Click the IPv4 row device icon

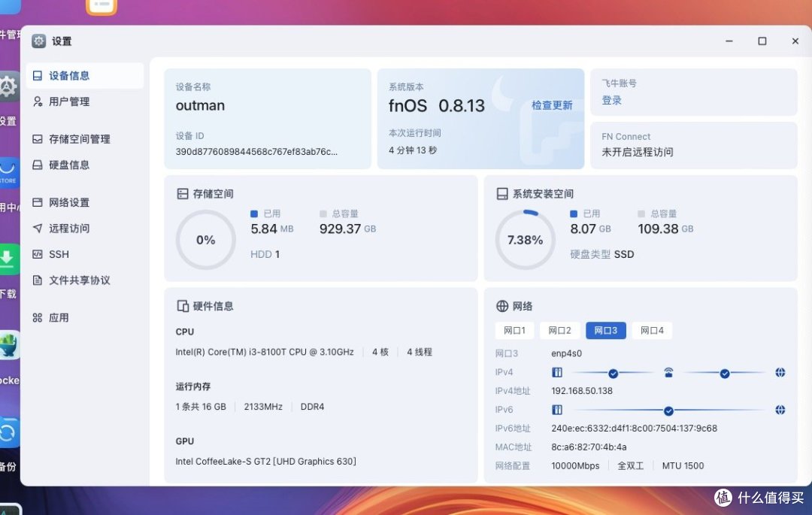click(x=556, y=372)
